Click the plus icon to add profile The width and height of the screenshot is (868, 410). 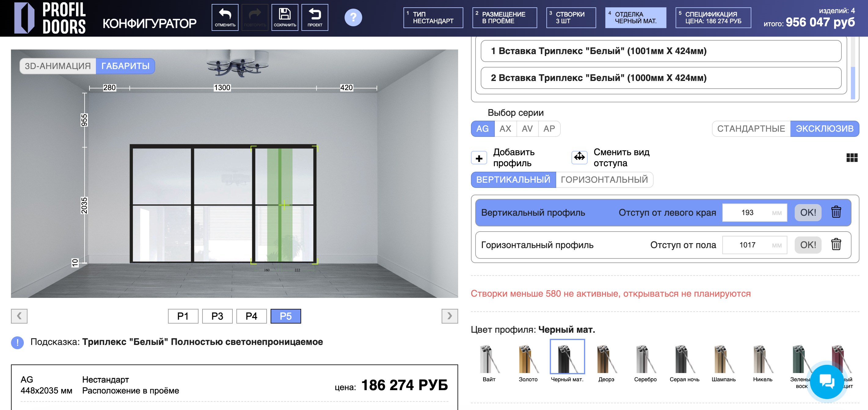coord(479,158)
